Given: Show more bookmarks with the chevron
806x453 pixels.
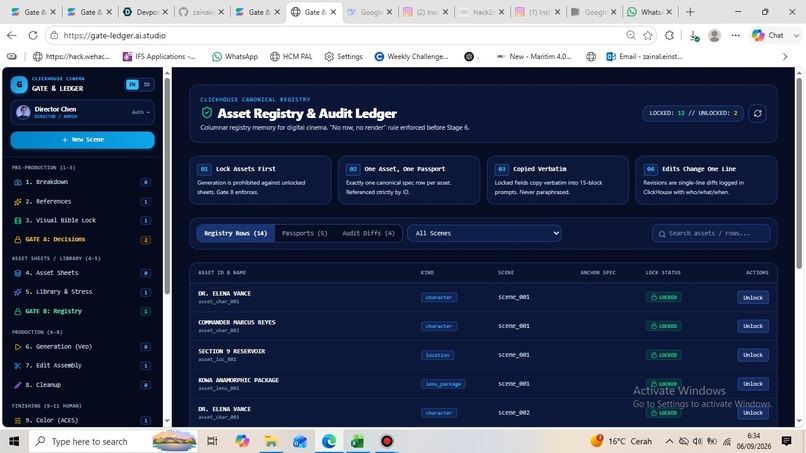Looking at the screenshot, I should click(x=785, y=57).
